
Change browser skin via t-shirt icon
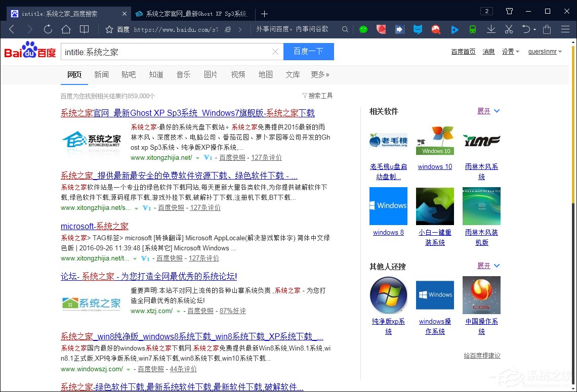click(509, 11)
